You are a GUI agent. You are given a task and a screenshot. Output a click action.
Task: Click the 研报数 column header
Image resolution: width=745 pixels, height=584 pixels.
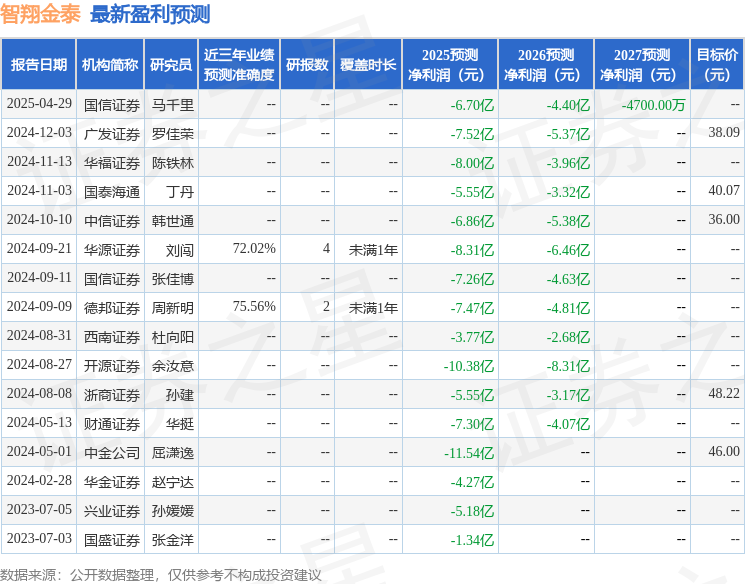pyautogui.click(x=307, y=64)
